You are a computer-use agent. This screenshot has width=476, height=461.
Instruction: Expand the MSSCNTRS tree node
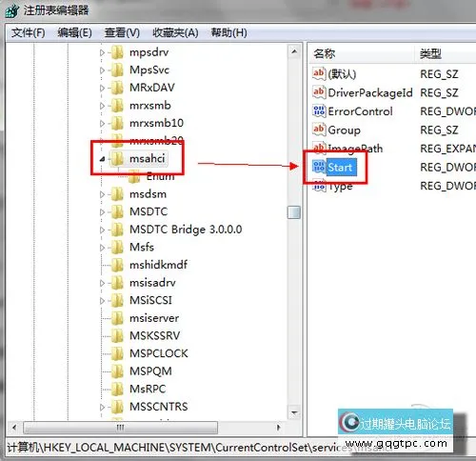point(102,407)
